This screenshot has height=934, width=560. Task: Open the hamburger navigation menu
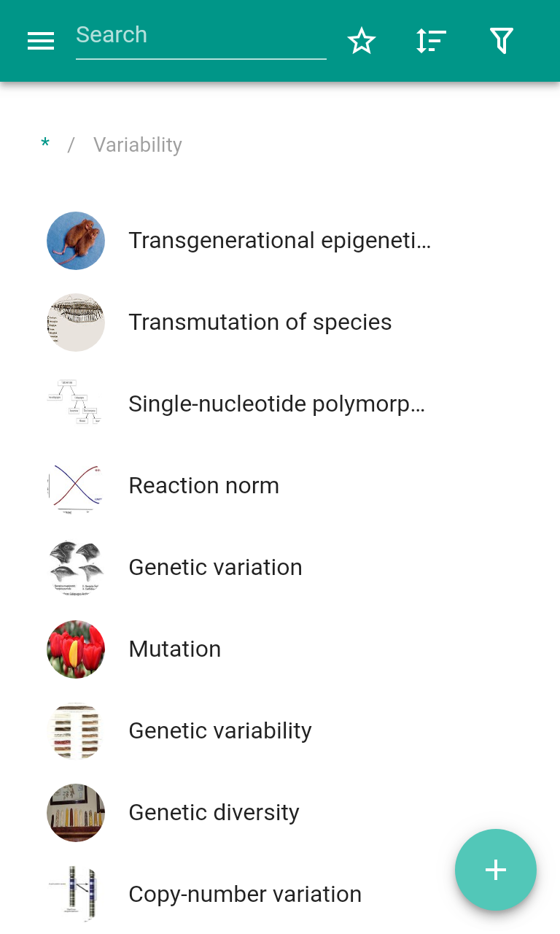coord(41,41)
